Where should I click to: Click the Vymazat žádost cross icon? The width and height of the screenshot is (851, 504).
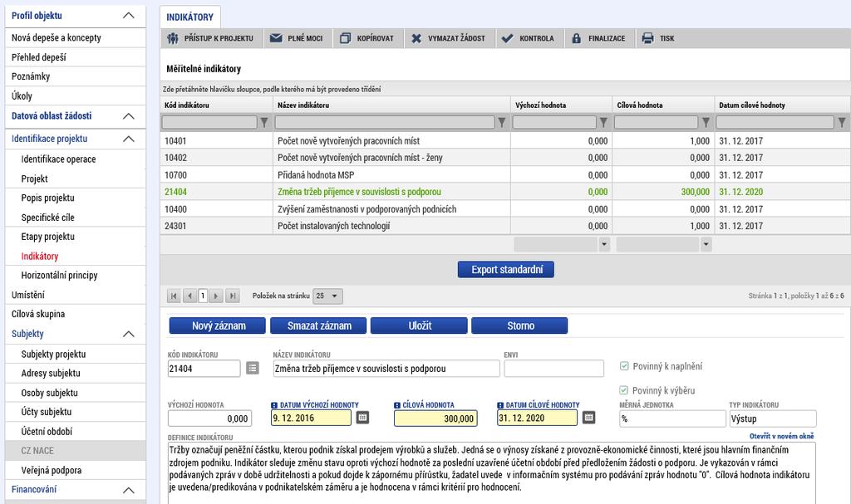(x=416, y=38)
